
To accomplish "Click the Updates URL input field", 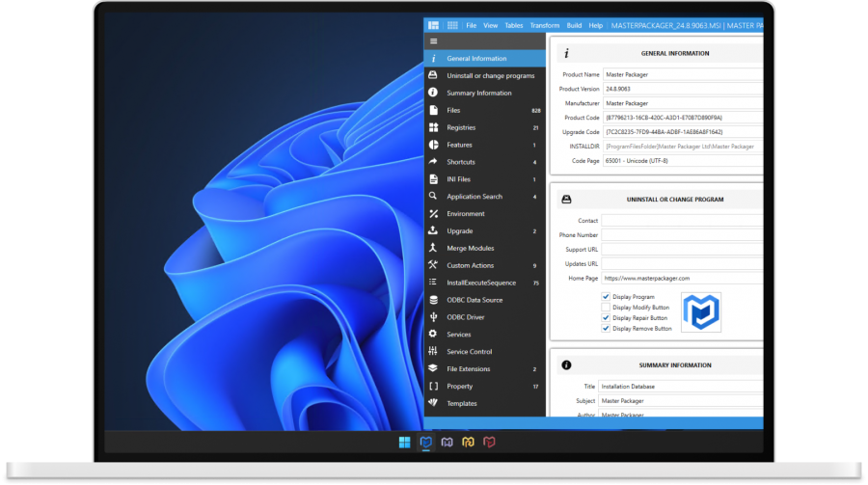I will [682, 263].
